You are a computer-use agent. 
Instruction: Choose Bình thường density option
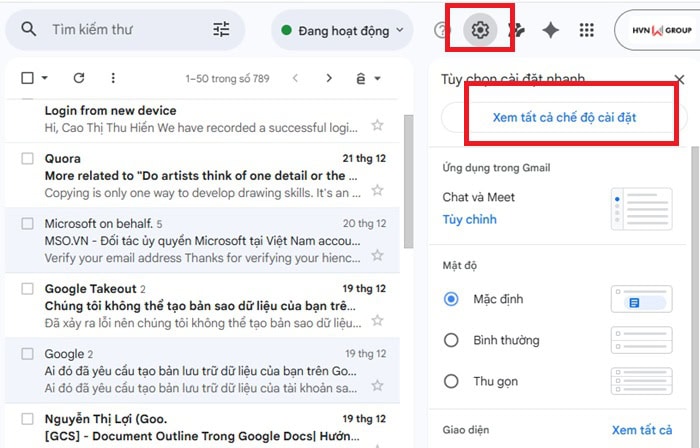[x=451, y=340]
